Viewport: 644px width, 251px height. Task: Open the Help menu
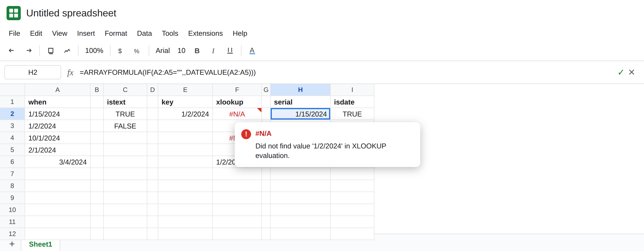pyautogui.click(x=240, y=33)
